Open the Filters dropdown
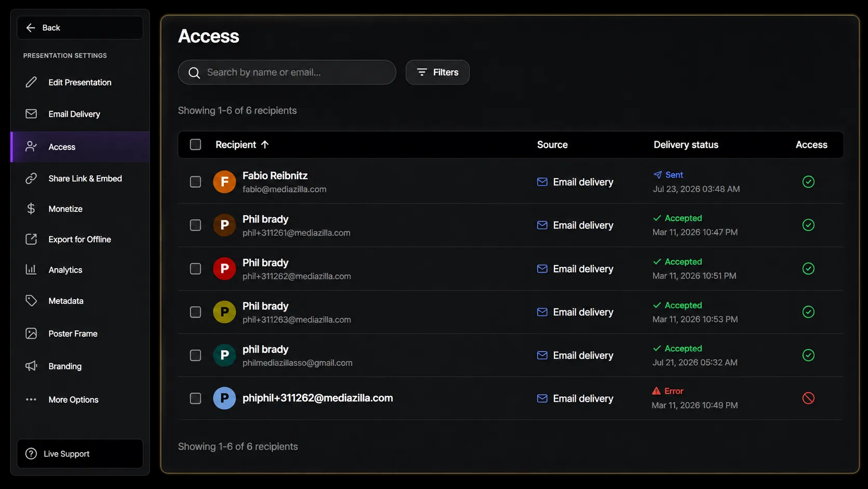This screenshot has height=489, width=868. tap(438, 72)
